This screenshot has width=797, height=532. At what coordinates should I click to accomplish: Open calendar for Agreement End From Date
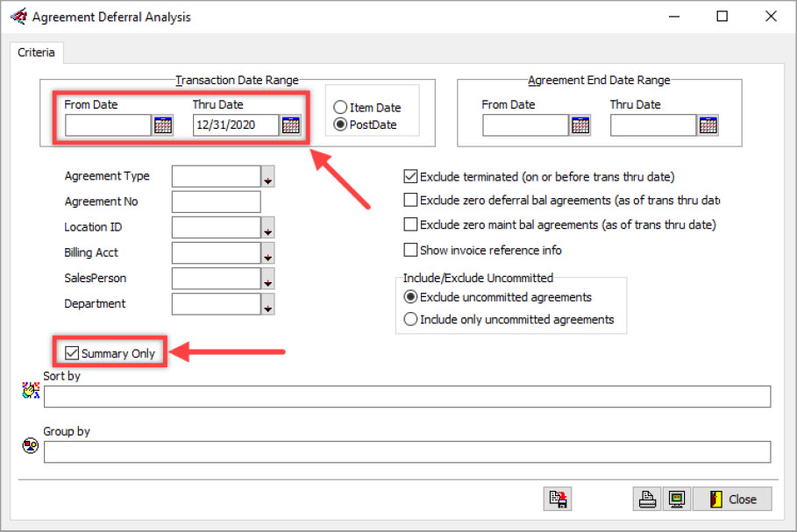point(580,125)
